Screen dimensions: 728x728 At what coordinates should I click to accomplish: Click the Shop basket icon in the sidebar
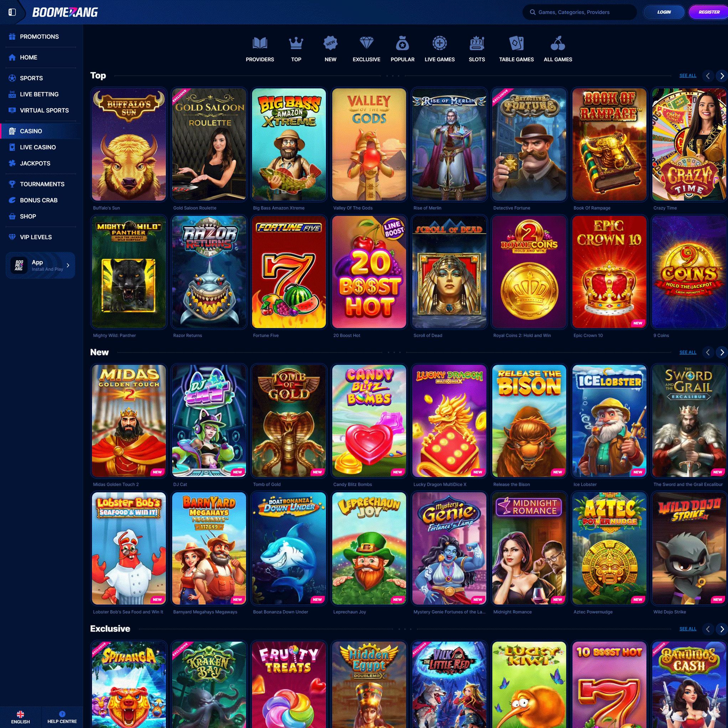coord(12,216)
